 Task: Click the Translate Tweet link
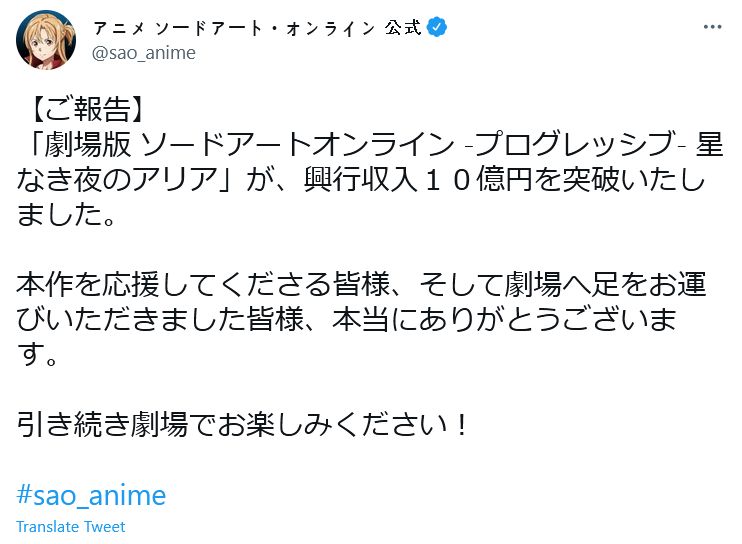70,527
